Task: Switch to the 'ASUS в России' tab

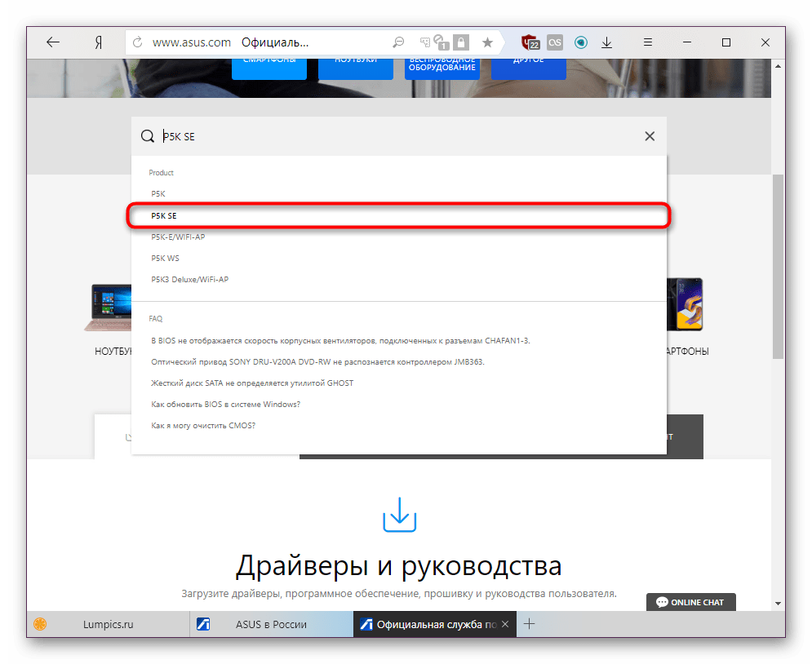Action: click(x=271, y=624)
